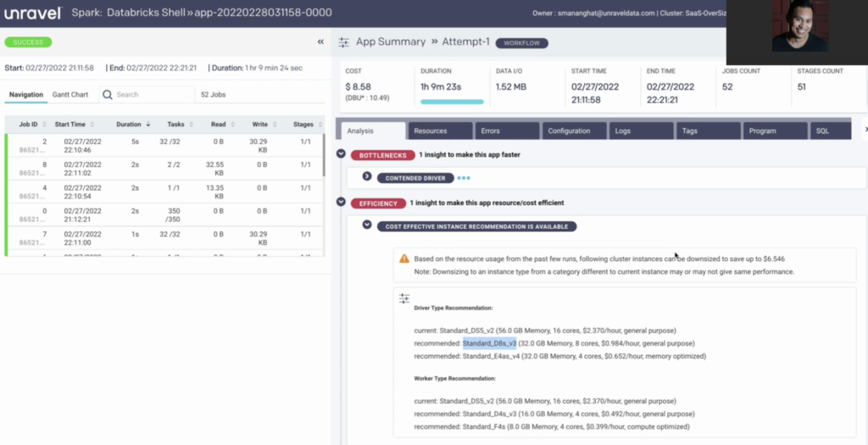Click the Standard_F4s recommendation line

click(551, 426)
